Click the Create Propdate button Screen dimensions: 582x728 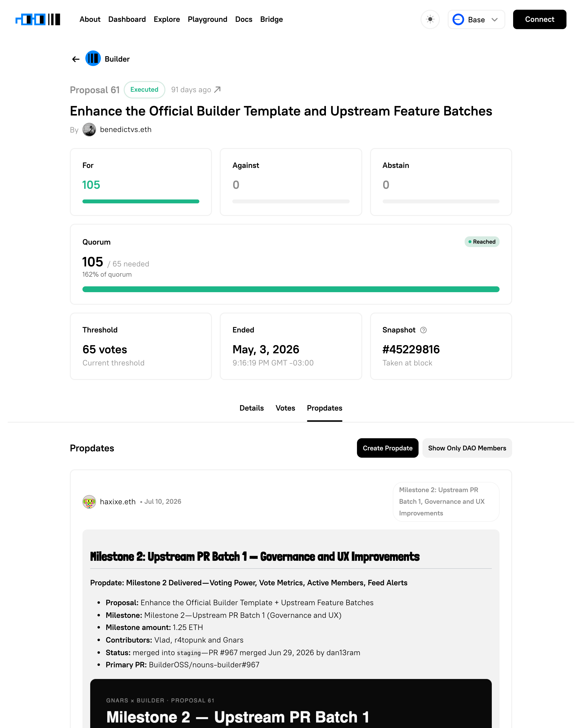(387, 448)
